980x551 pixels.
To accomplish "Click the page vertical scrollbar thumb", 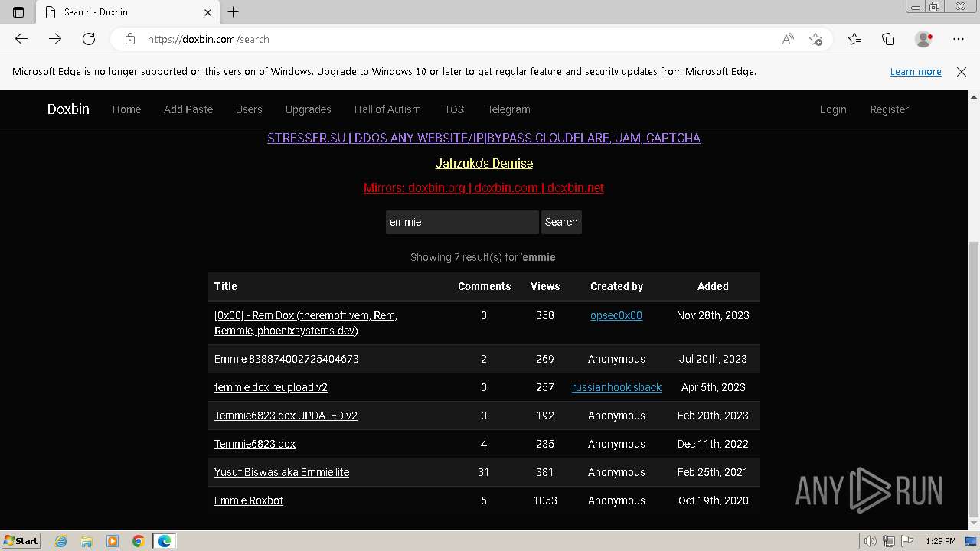I will (974, 379).
